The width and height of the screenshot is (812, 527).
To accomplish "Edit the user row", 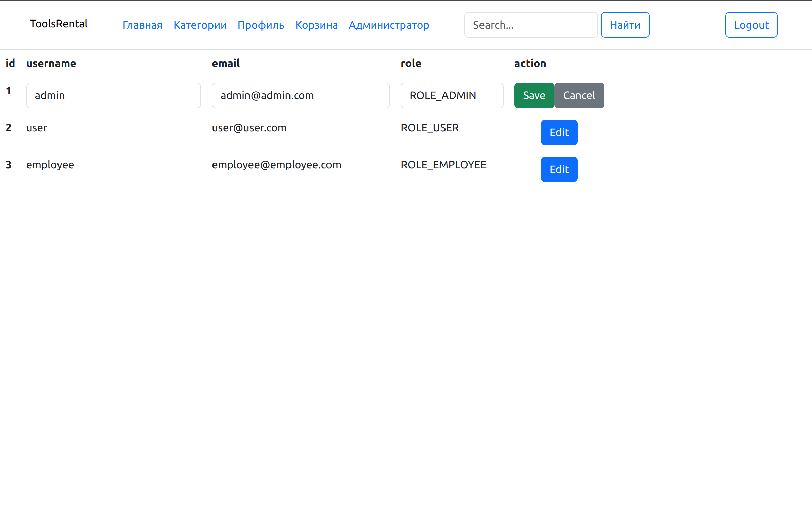I will (x=559, y=132).
